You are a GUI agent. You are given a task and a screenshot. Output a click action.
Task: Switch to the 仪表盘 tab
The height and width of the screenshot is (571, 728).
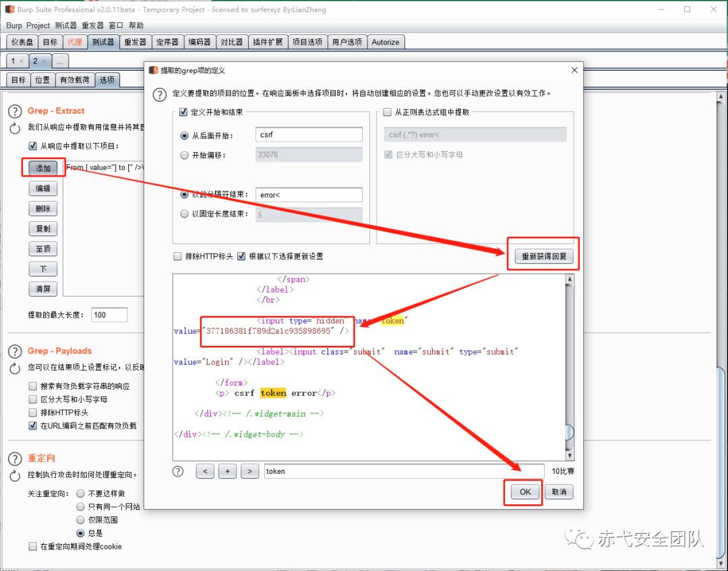coord(22,42)
